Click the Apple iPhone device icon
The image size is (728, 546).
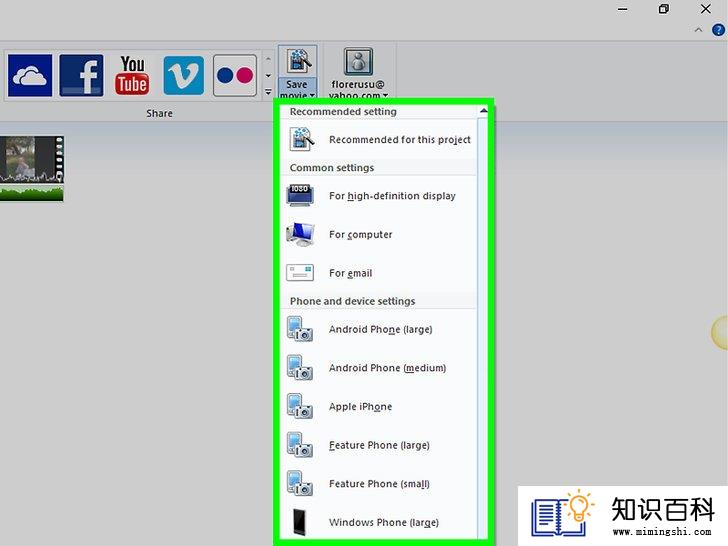point(300,407)
